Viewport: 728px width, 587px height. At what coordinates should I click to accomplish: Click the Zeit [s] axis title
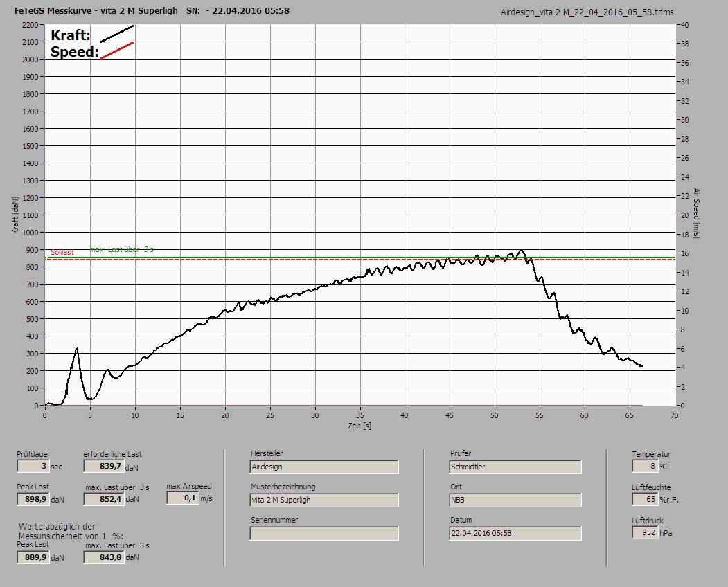tap(359, 426)
